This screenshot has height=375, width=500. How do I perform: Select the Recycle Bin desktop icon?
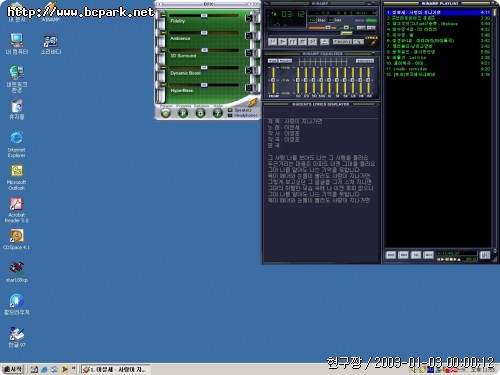[17, 110]
